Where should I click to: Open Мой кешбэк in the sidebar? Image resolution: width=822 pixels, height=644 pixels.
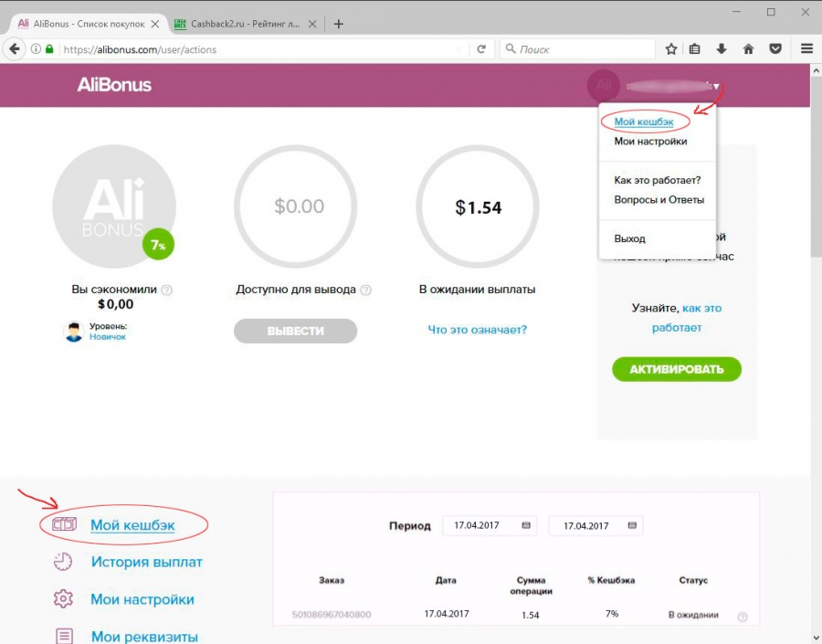pyautogui.click(x=132, y=525)
